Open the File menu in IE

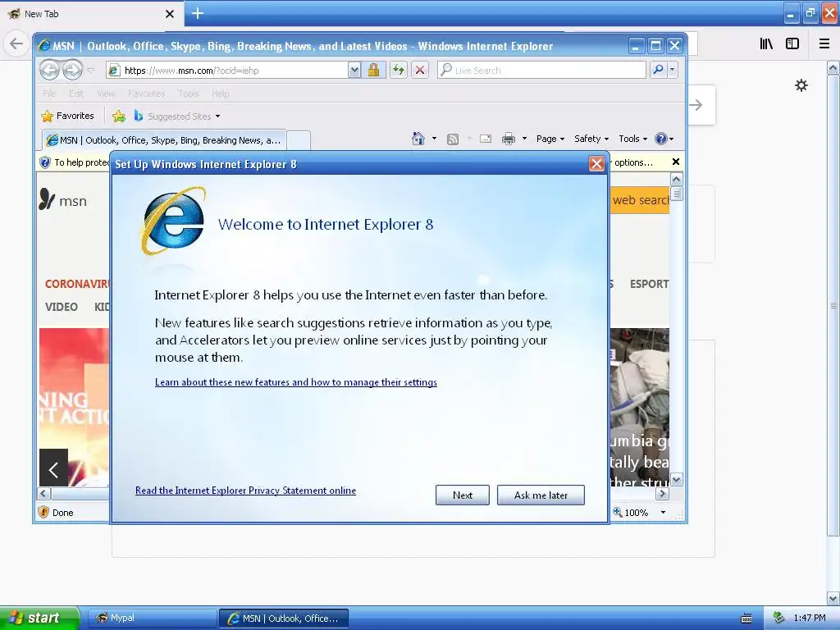coord(49,94)
